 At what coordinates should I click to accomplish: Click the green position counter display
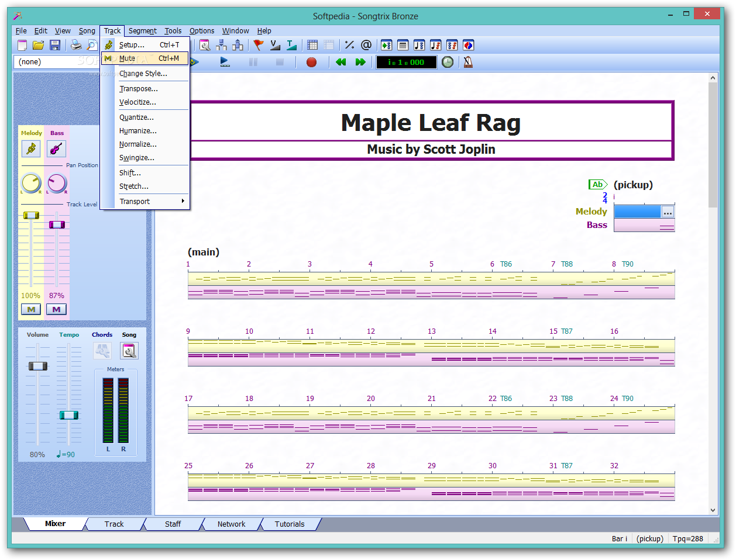(x=406, y=62)
